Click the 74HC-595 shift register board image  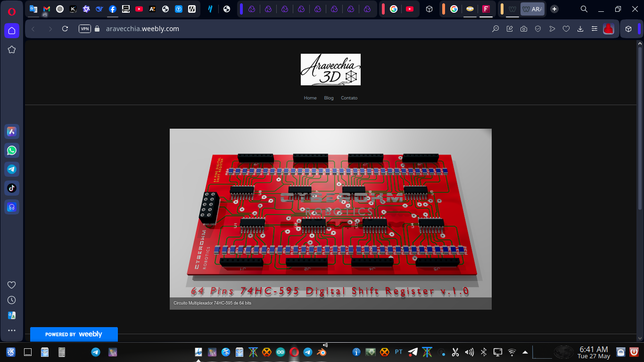tap(330, 219)
